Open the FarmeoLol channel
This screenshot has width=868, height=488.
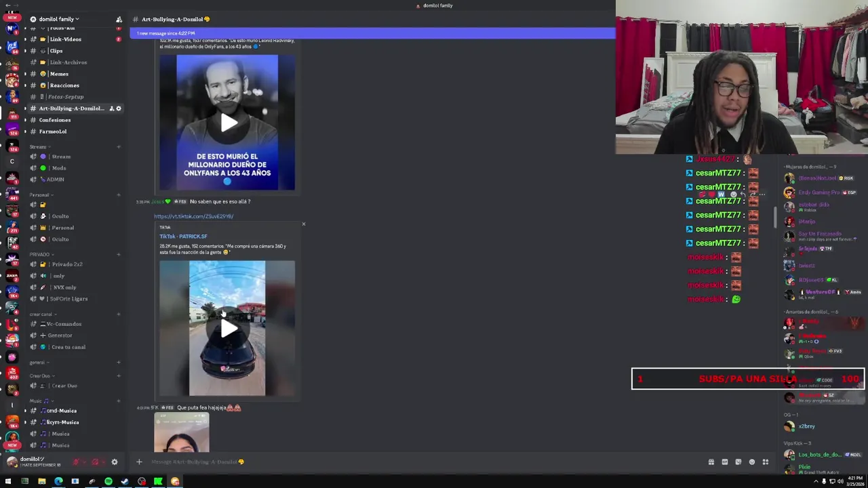coord(75,131)
